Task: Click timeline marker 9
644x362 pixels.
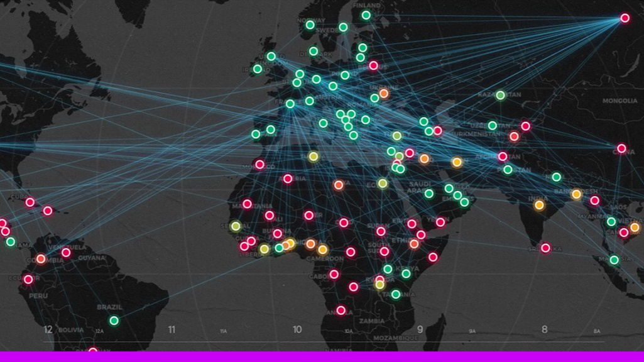Action: pos(420,329)
